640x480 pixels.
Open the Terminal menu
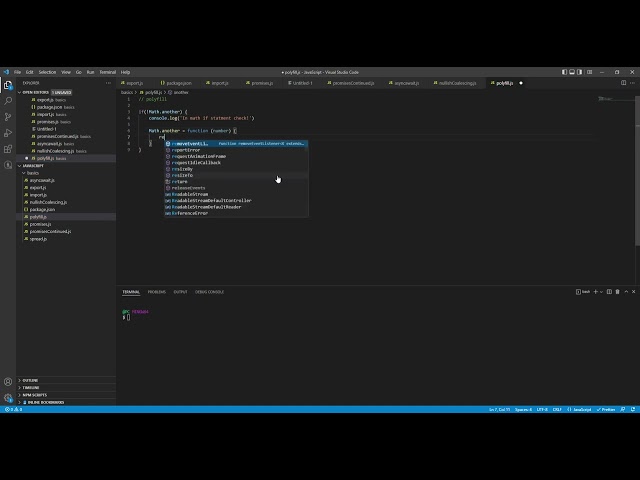pyautogui.click(x=108, y=72)
